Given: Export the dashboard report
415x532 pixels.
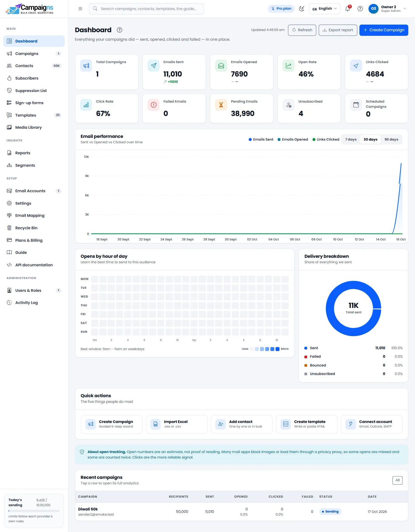Looking at the screenshot, I should [338, 30].
